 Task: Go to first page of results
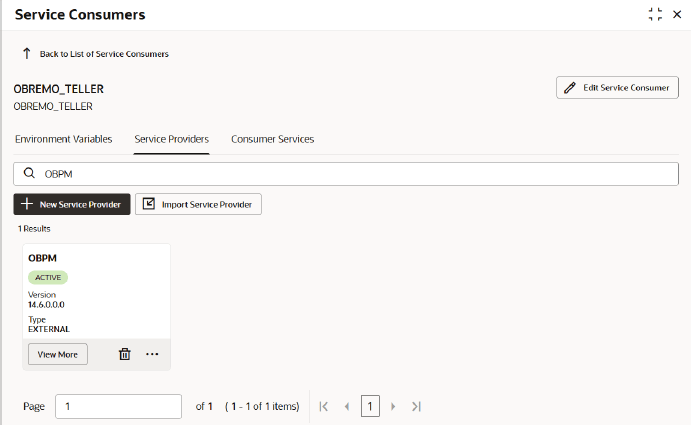pyautogui.click(x=324, y=406)
